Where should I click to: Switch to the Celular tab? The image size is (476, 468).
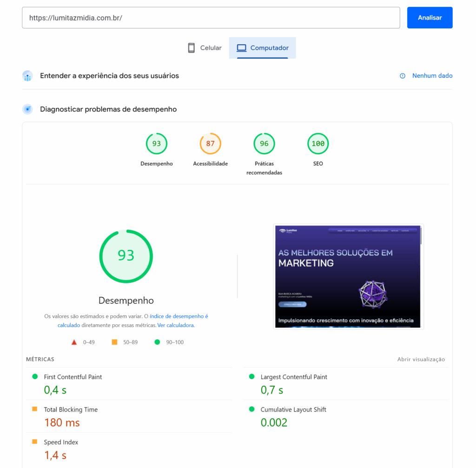[x=205, y=48]
